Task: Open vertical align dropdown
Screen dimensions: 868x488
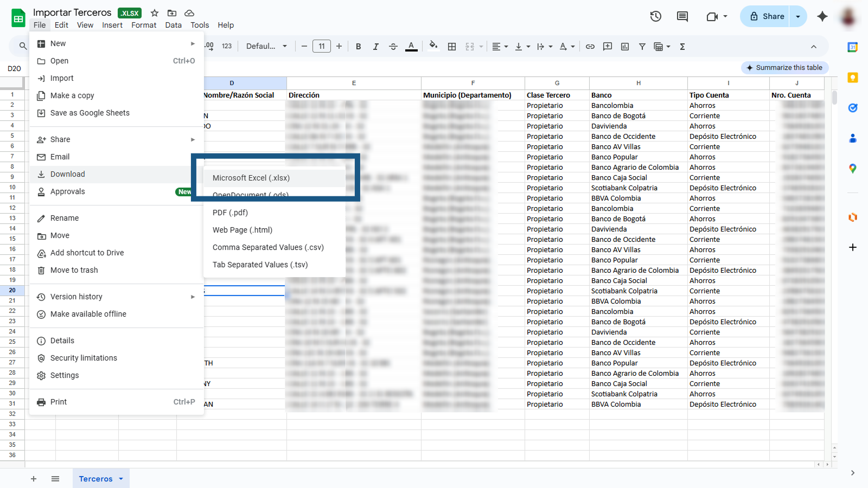Action: (x=522, y=47)
